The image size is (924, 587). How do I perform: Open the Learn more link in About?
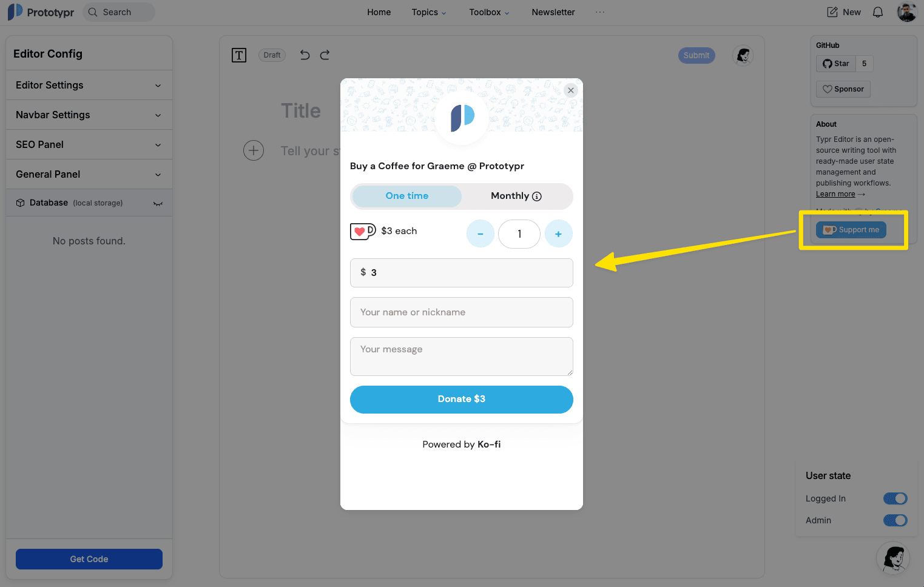click(835, 194)
